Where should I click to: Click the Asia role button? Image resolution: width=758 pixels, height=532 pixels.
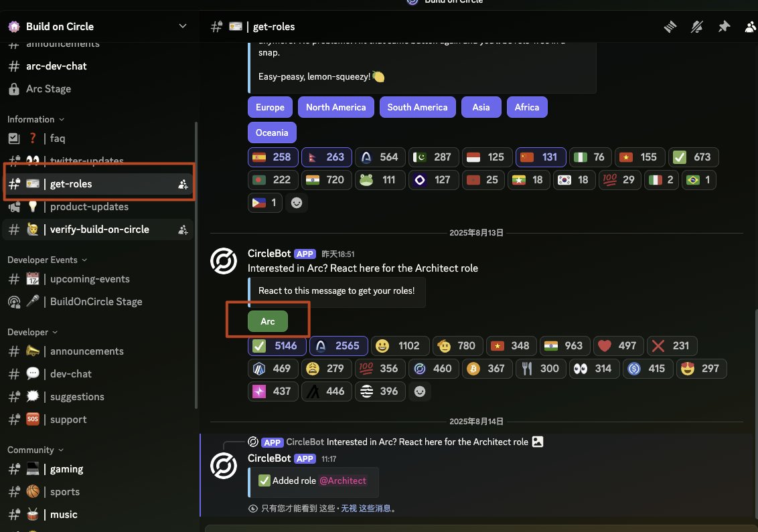[x=481, y=107]
